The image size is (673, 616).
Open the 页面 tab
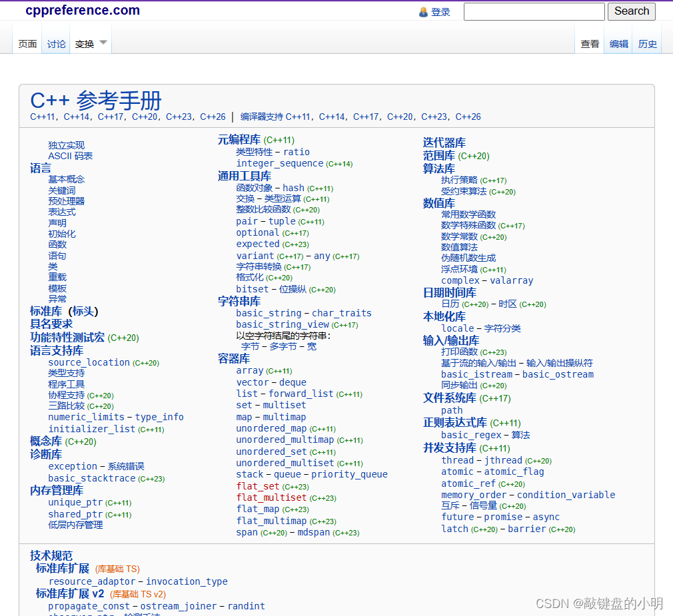(27, 44)
